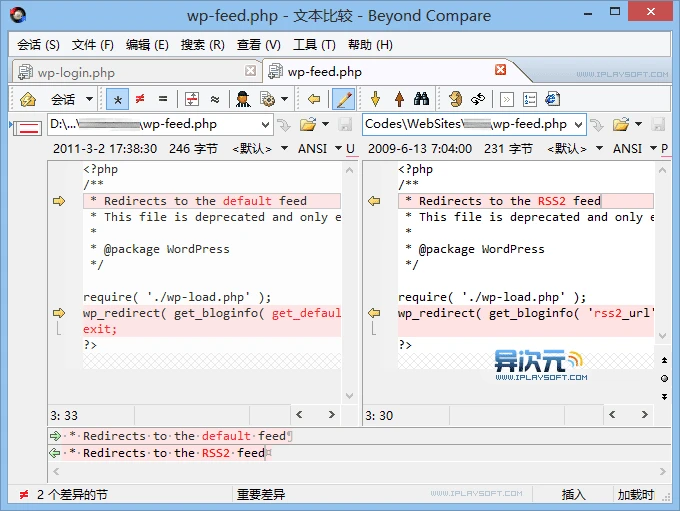
Task: Open the 帮助 (H) menu
Action: click(x=370, y=45)
